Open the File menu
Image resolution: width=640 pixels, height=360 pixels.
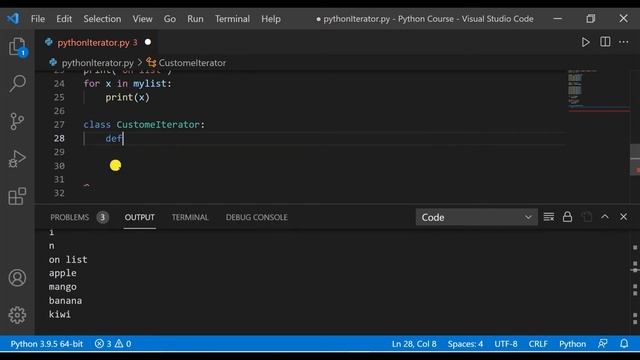pyautogui.click(x=38, y=19)
